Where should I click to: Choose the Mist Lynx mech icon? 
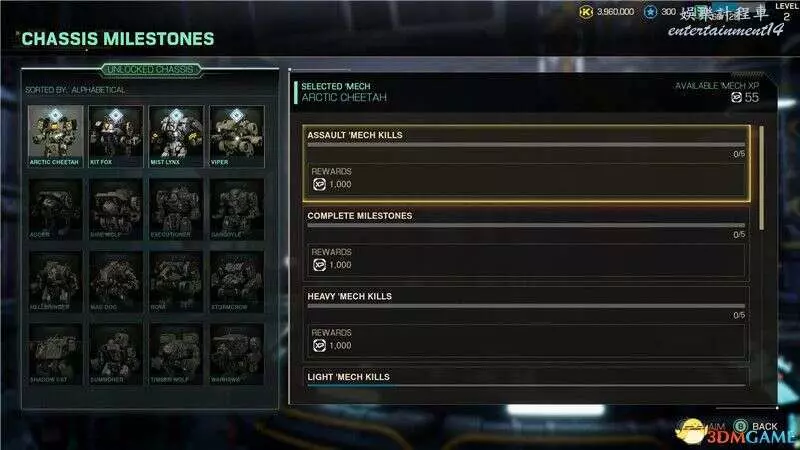pyautogui.click(x=176, y=136)
